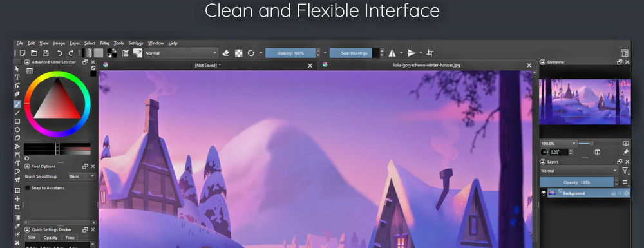Select the Color Sampler eyedropper tool
Viewport: 644px width, 248px height.
(17, 226)
